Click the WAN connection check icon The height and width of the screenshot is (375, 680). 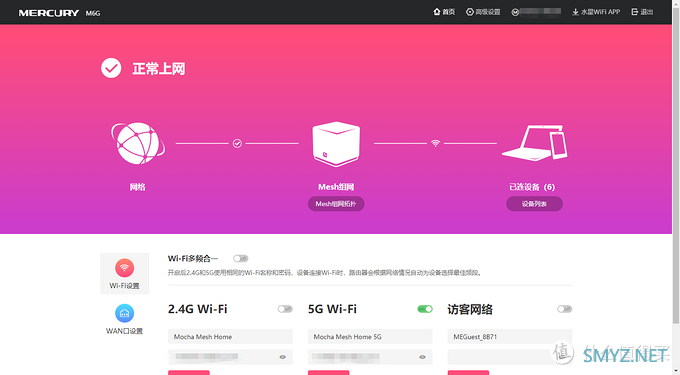tap(237, 143)
